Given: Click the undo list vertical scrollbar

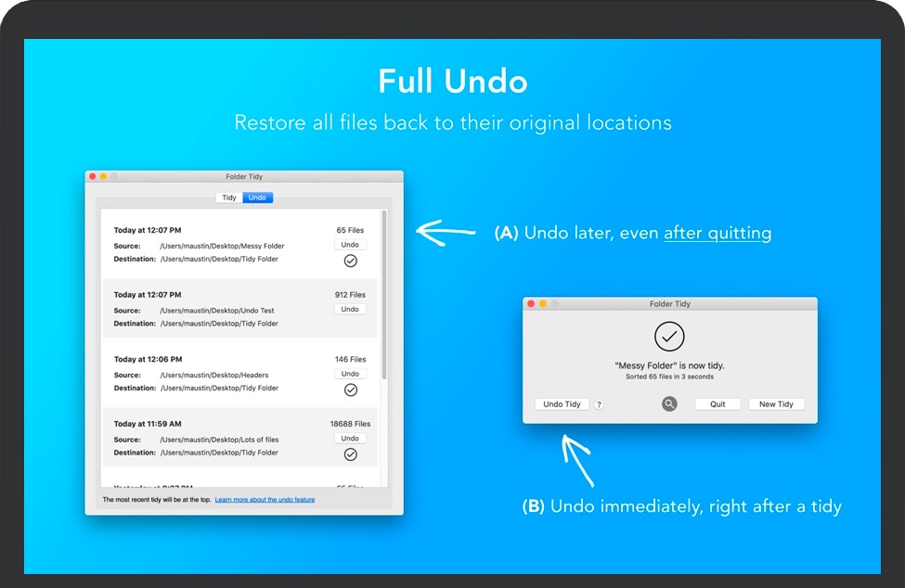Looking at the screenshot, I should pyautogui.click(x=384, y=295).
